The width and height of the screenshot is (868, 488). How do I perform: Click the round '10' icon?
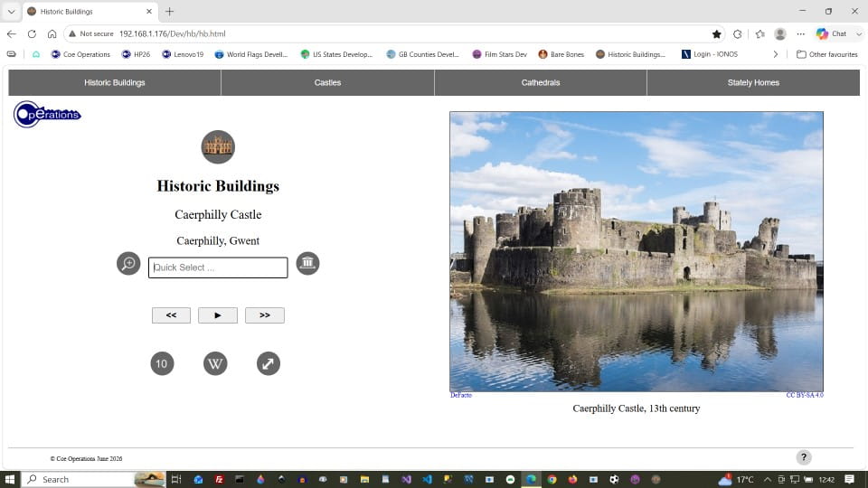point(162,363)
